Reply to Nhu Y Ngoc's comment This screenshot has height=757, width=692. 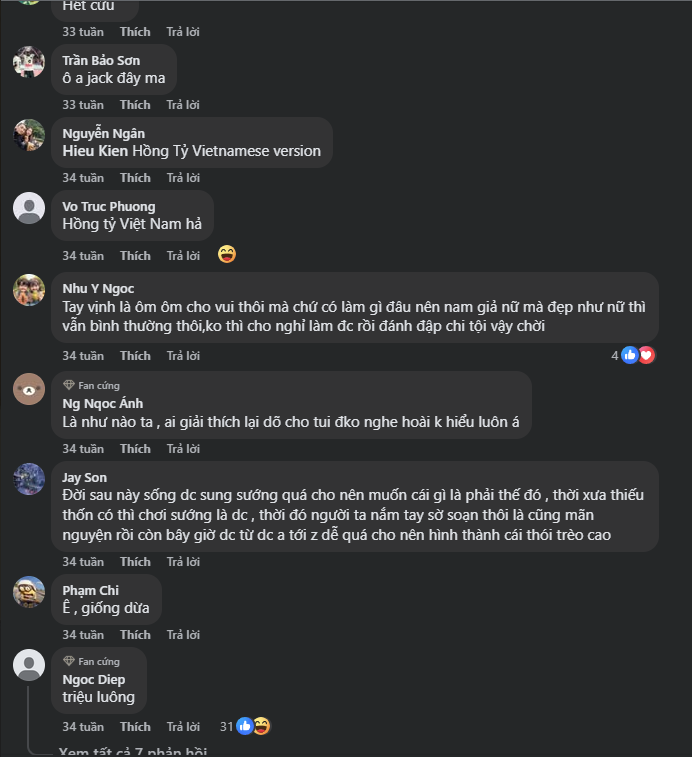click(183, 356)
